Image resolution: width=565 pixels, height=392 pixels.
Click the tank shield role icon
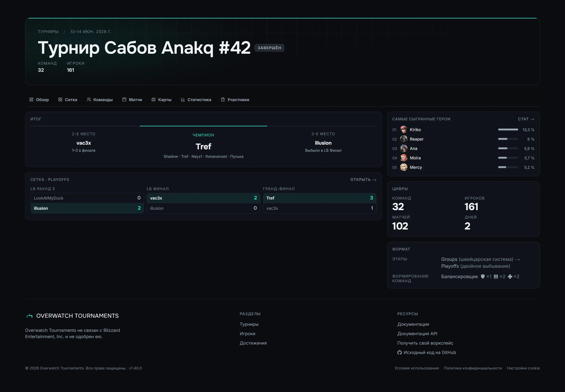pyautogui.click(x=483, y=277)
